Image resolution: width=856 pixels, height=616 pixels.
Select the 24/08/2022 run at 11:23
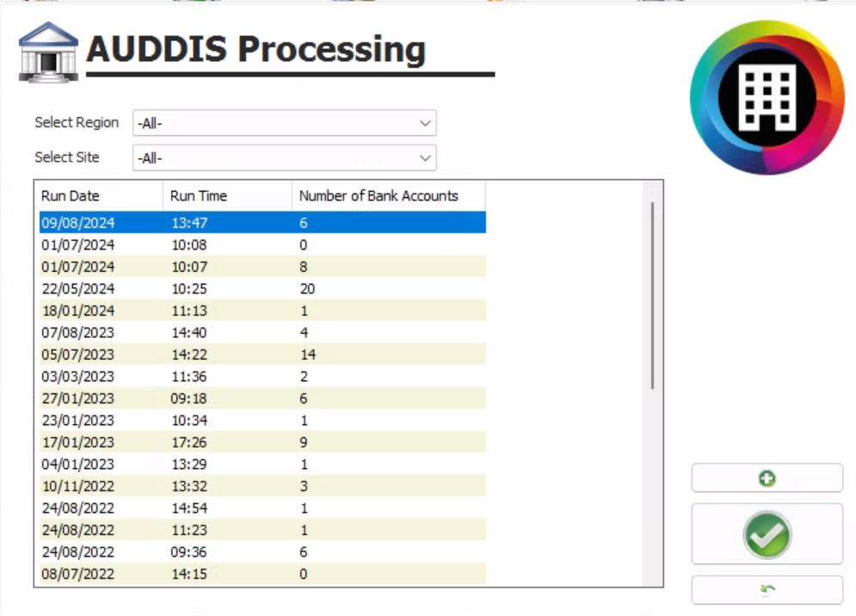262,530
